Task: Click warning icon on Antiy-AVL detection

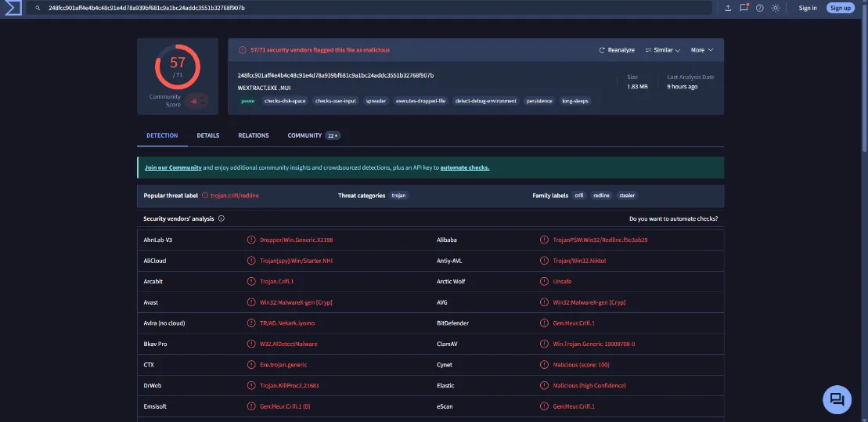Action: pos(544,261)
